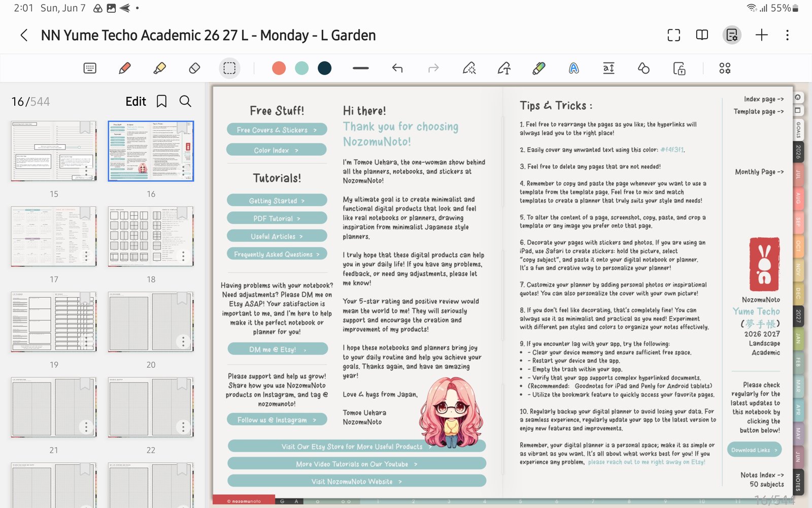The image size is (812, 508).
Task: Toggle bookmark on page 15 thumbnail
Action: tap(85, 128)
